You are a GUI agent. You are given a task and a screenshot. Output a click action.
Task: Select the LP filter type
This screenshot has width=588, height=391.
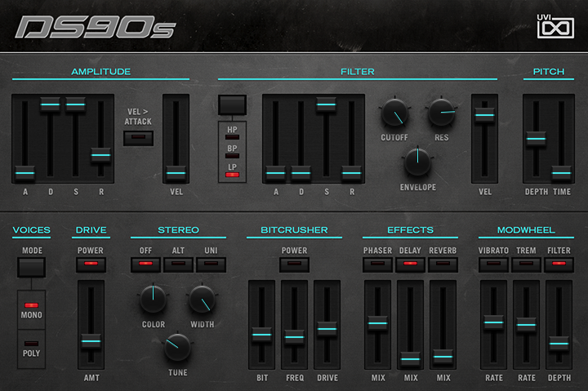[232, 175]
